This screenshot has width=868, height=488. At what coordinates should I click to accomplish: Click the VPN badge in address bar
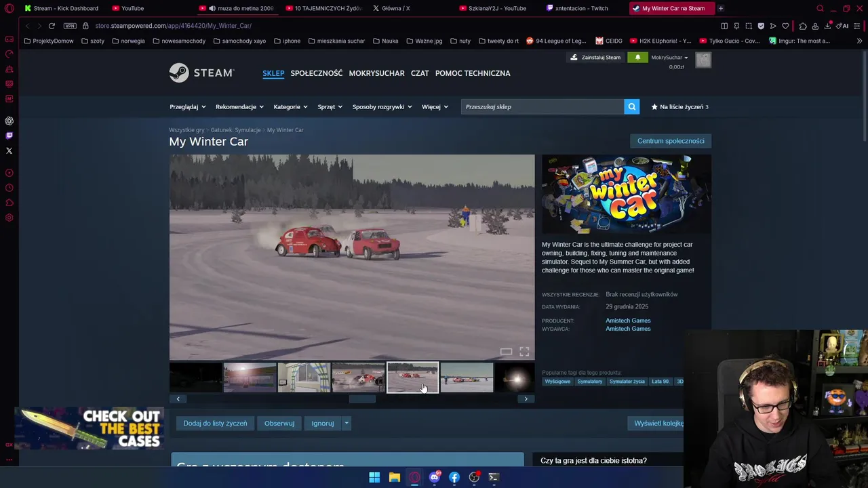pos(70,26)
